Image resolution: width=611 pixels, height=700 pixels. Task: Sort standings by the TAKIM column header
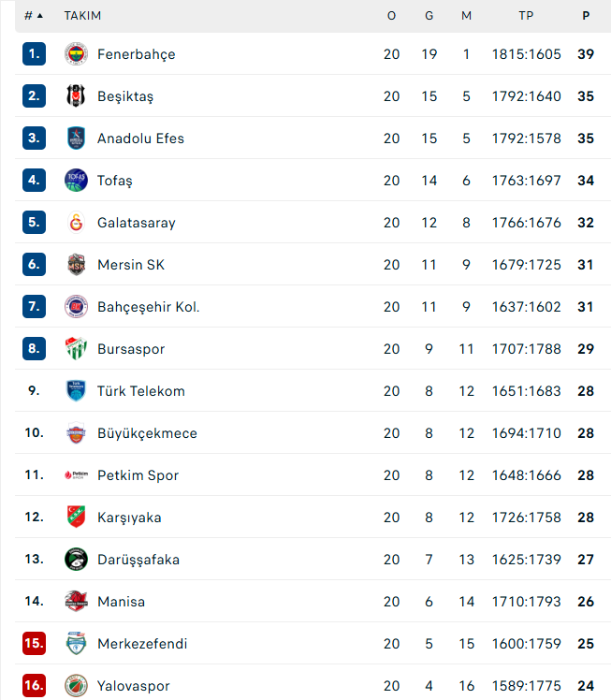pos(82,16)
